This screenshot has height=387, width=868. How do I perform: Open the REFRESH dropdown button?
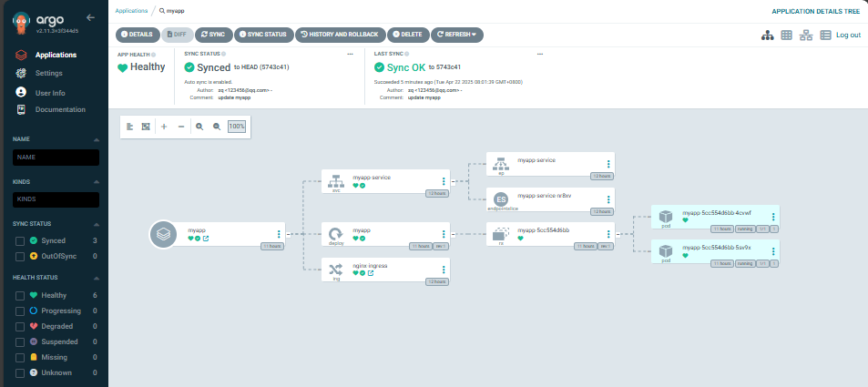pos(456,35)
